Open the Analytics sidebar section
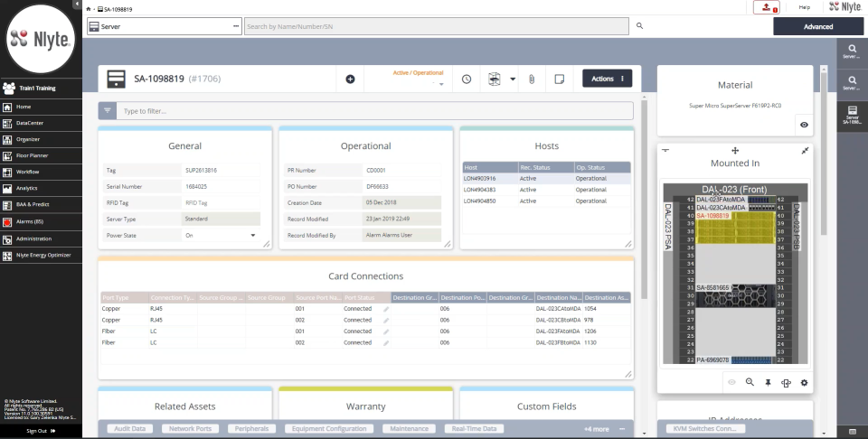868x439 pixels. click(x=41, y=189)
